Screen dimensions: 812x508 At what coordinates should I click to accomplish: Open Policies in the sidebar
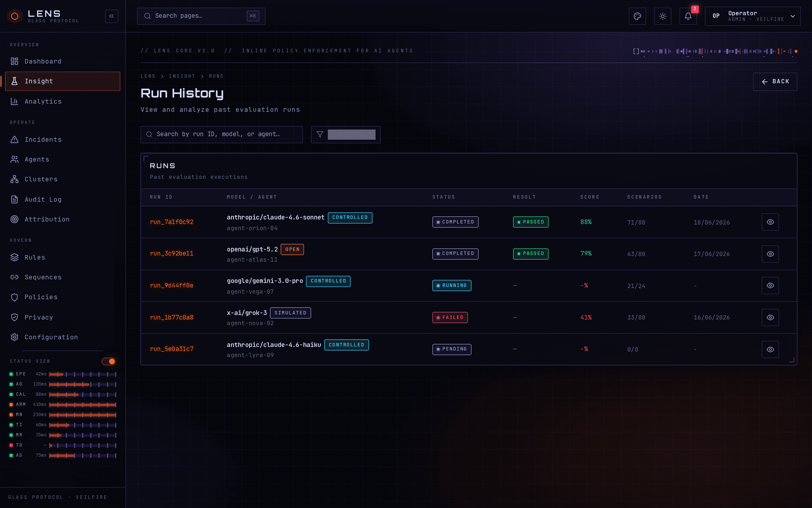(x=62, y=297)
